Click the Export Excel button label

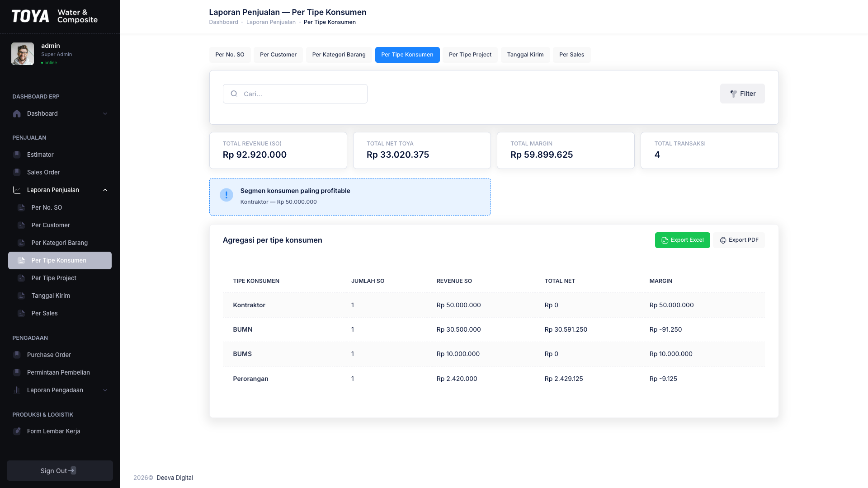687,240
